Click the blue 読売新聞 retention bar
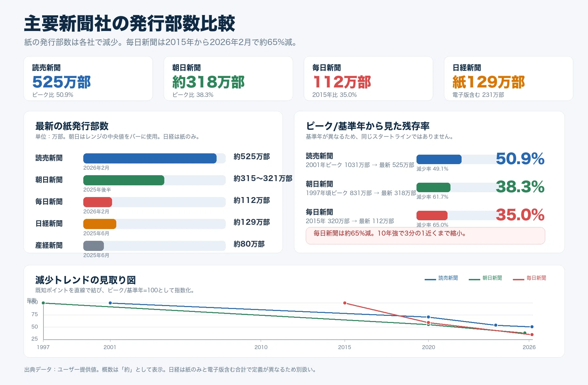 tap(439, 159)
